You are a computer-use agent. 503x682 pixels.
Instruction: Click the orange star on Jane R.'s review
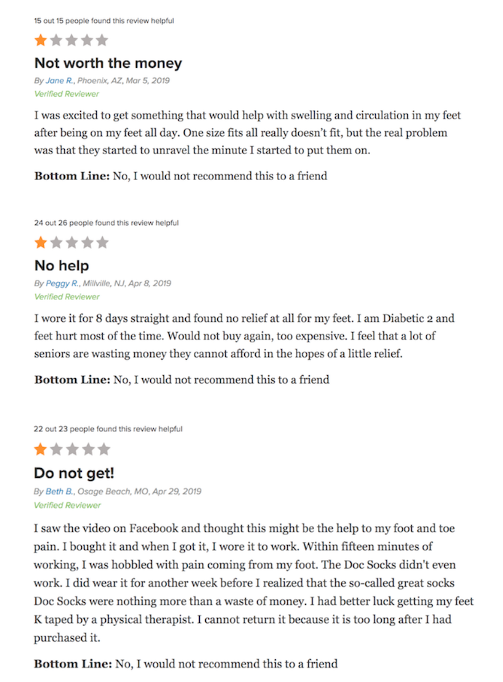[40, 40]
